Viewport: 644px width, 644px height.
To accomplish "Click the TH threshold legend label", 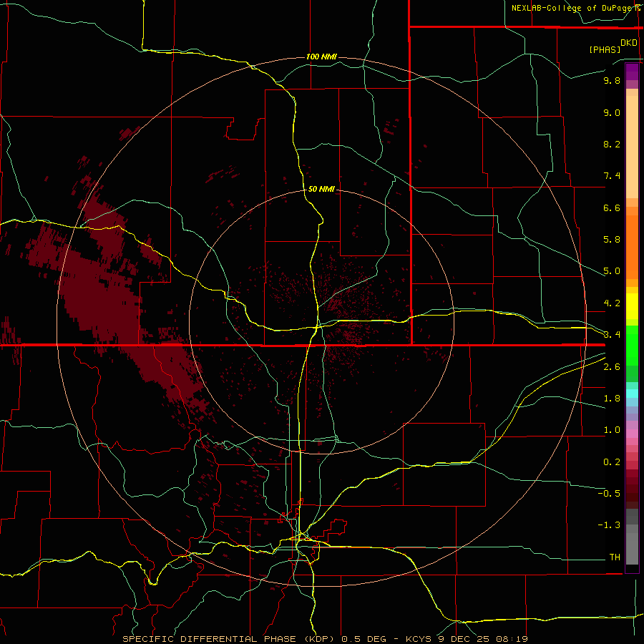I will (x=615, y=557).
